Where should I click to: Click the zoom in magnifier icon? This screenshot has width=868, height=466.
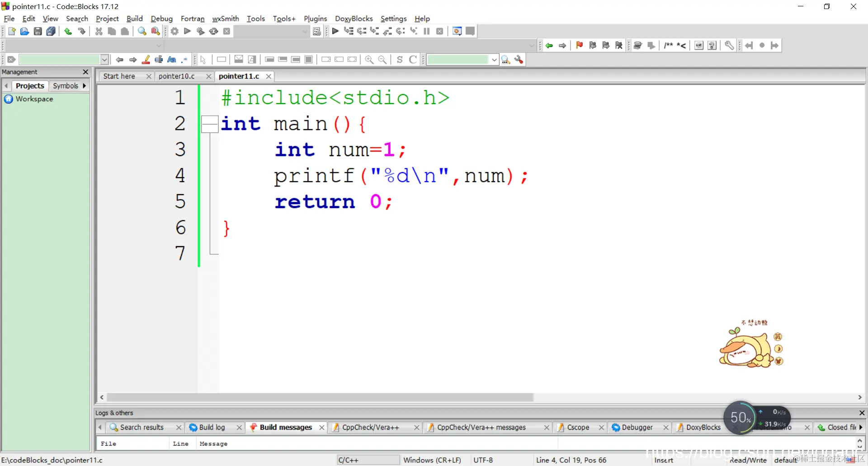click(x=369, y=59)
